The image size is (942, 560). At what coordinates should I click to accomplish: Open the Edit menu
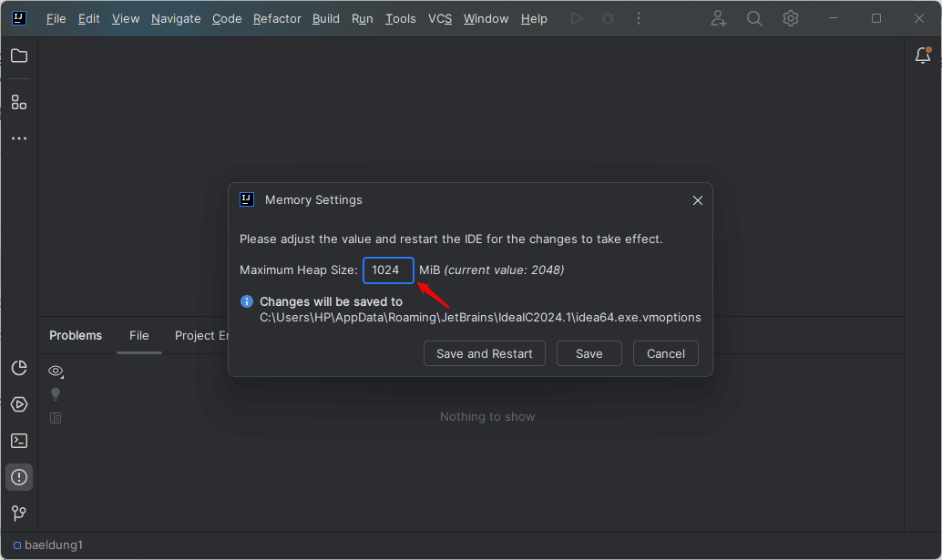[89, 18]
